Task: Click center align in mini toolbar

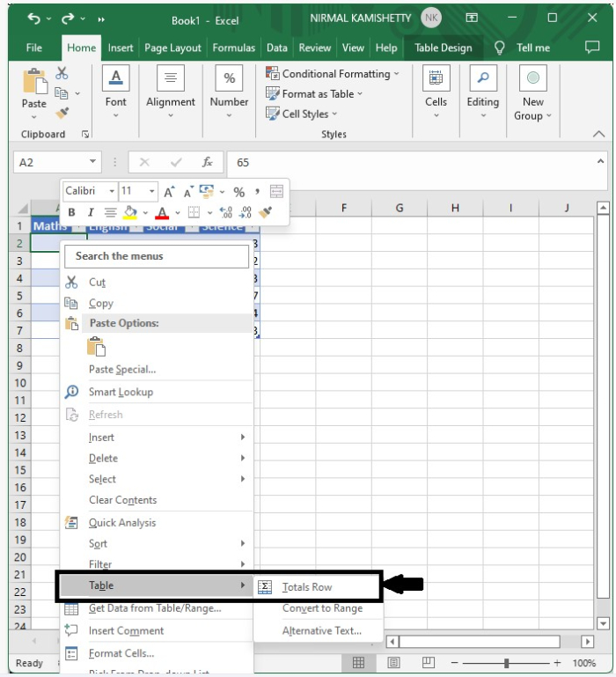Action: coord(111,212)
